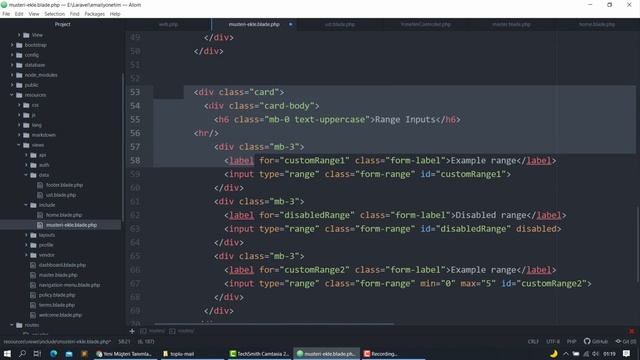Expand the node_modules folder chevron

(12, 75)
